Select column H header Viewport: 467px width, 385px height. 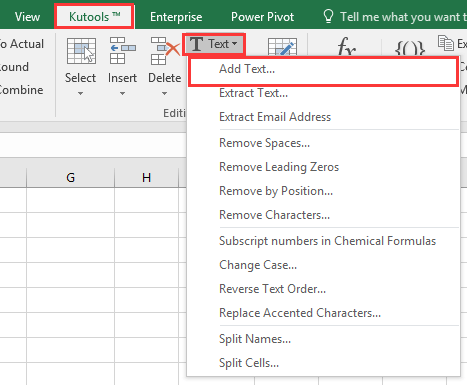146,178
